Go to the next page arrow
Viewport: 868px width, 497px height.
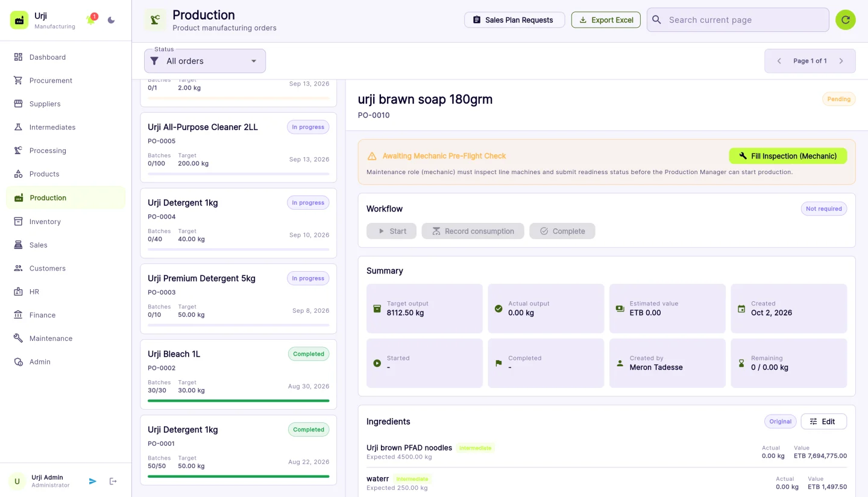[841, 61]
